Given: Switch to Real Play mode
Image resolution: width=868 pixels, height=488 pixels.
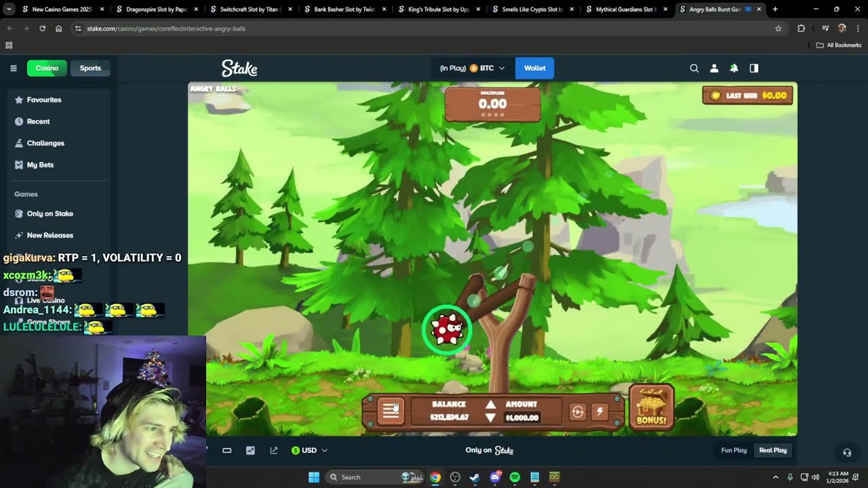Looking at the screenshot, I should pos(773,450).
